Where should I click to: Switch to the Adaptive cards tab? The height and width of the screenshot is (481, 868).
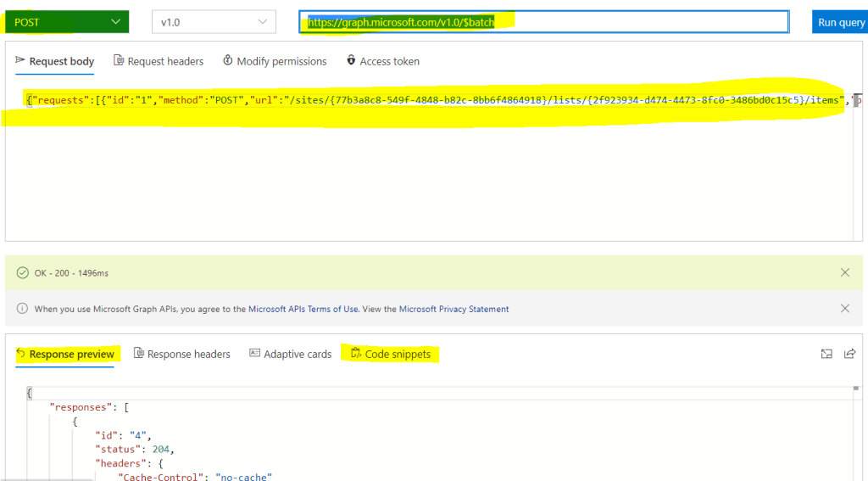click(x=290, y=354)
